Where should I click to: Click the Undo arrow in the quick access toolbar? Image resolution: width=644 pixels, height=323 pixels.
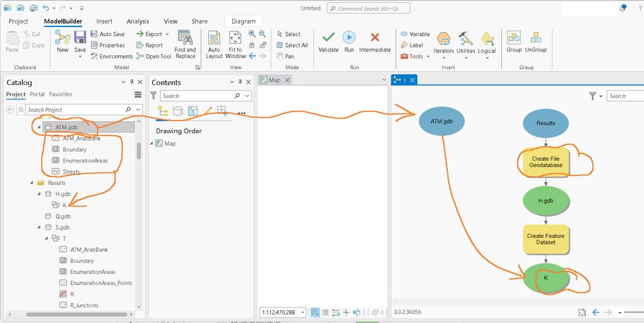click(46, 8)
